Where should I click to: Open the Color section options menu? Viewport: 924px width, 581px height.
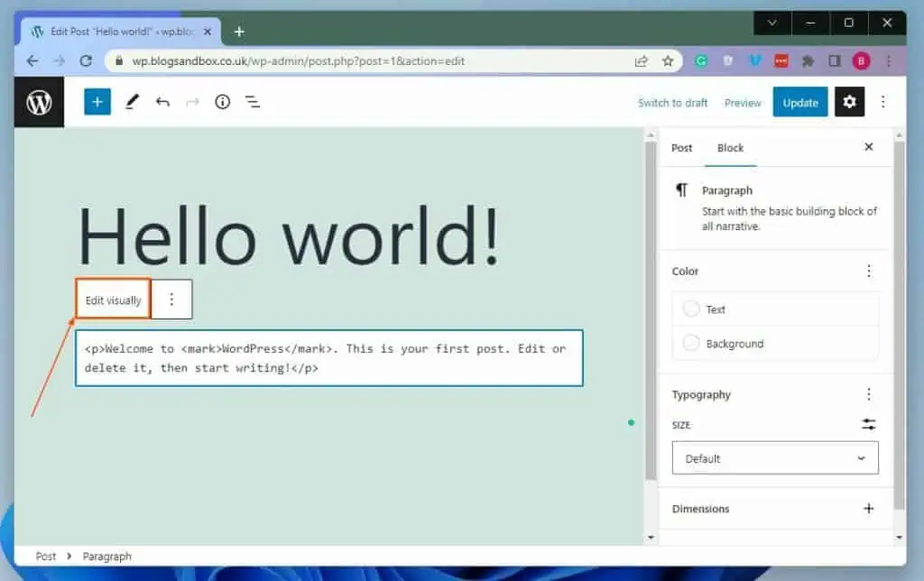coord(868,271)
